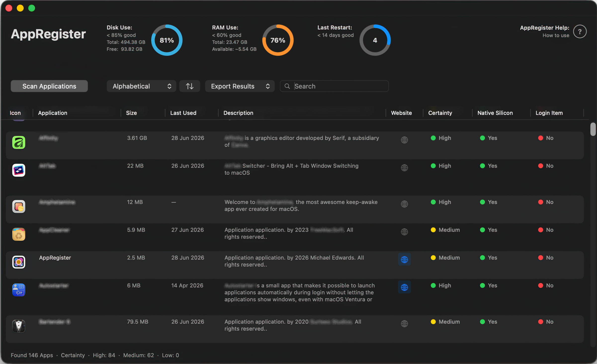Open website globe for the 79.5 MB app
597x364 pixels.
pos(404,324)
